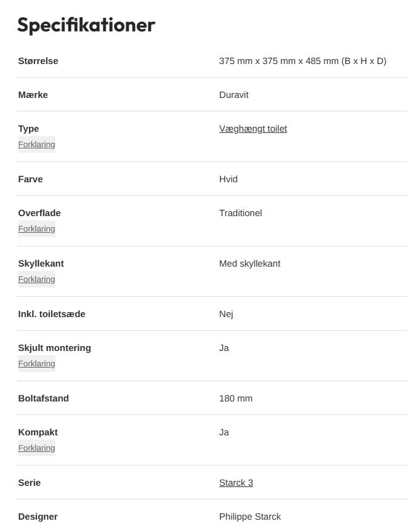The image size is (407, 532).
Task: Open the Forklaring explanation under Type
Action: coord(36,145)
